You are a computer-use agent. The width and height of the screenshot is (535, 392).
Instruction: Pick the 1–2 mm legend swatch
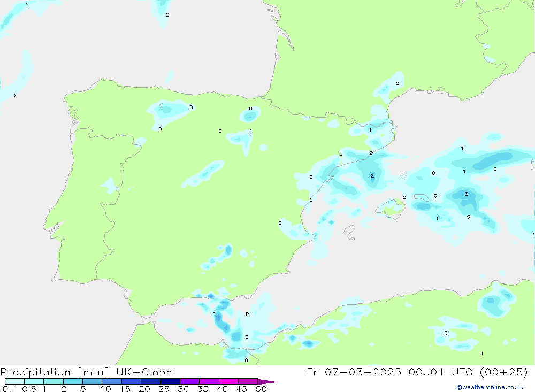pyautogui.click(x=53, y=381)
